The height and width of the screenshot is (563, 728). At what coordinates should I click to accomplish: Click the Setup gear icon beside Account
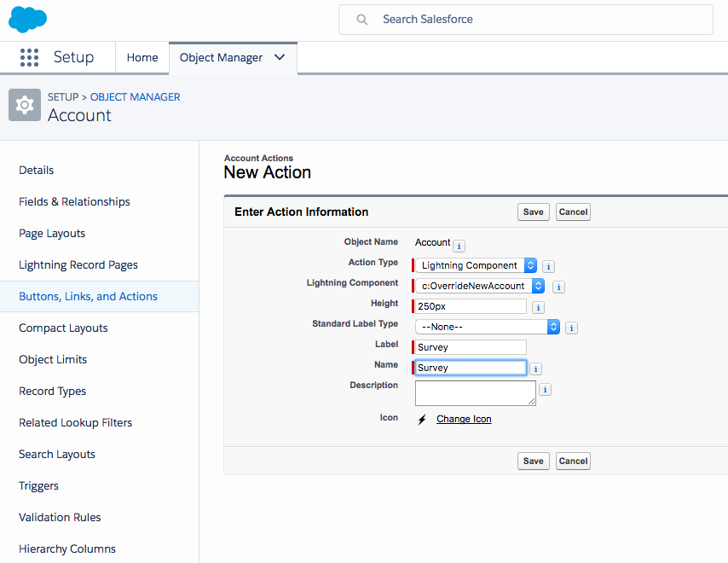(x=25, y=105)
